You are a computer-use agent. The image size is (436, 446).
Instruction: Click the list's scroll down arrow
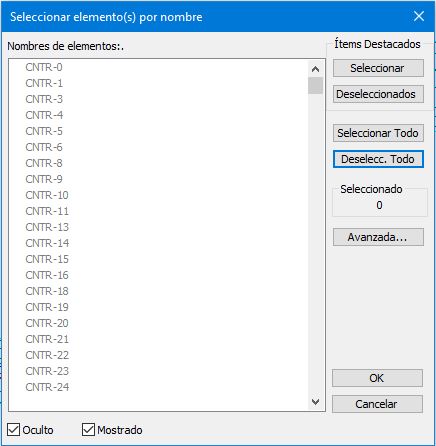point(315,402)
